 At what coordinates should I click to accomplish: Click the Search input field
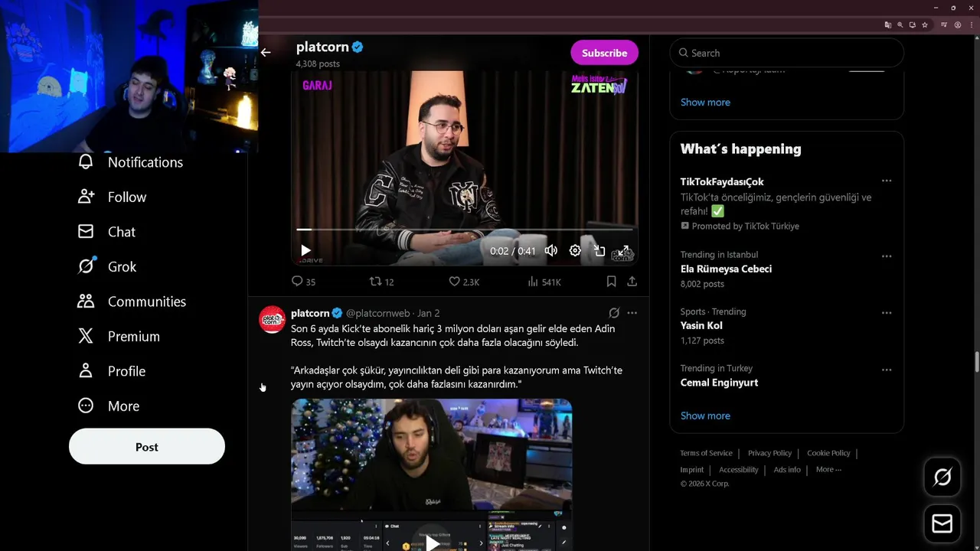[787, 53]
